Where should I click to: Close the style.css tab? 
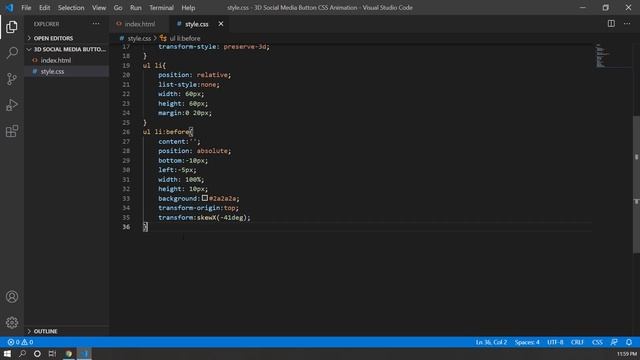[221, 24]
